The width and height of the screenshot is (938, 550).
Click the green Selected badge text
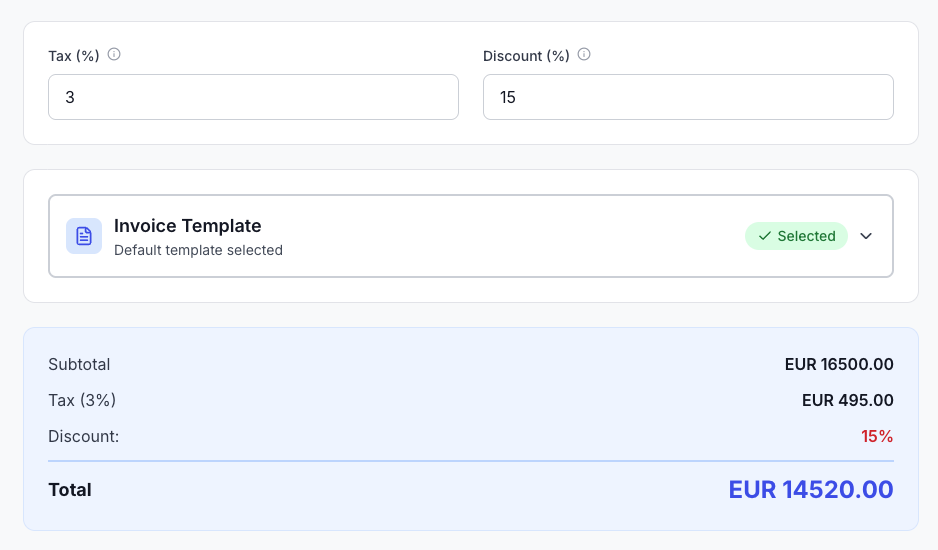point(806,236)
